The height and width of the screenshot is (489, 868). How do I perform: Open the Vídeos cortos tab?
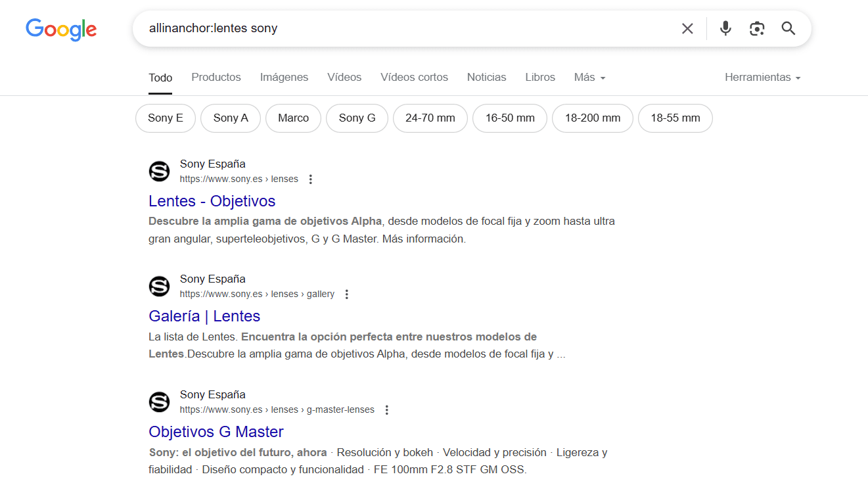tap(414, 77)
